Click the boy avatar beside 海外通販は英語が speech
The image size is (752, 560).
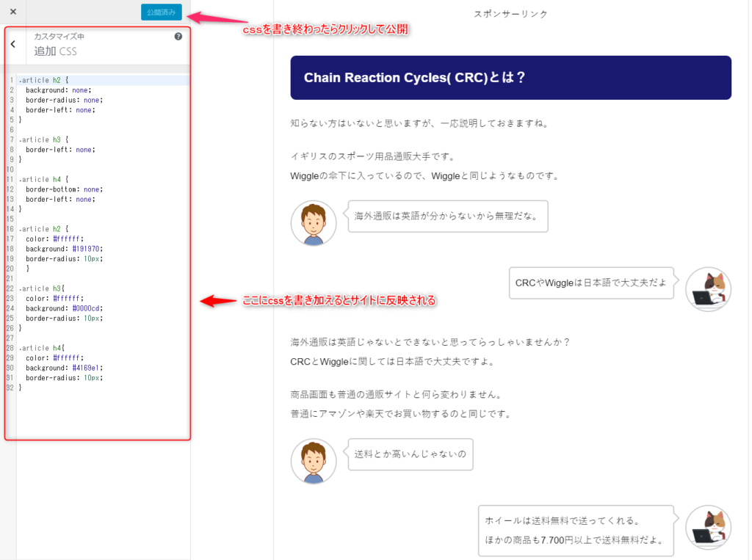pyautogui.click(x=314, y=223)
